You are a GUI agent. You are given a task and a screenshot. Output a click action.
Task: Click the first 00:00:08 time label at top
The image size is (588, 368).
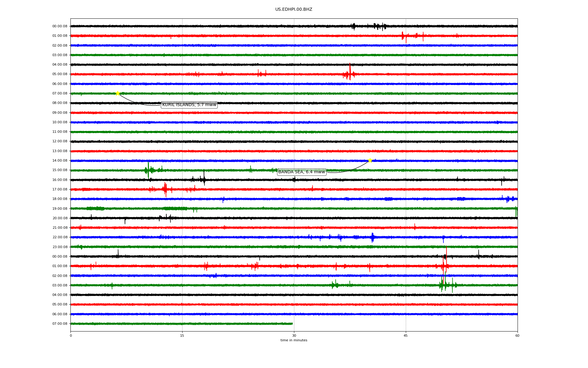tap(60, 26)
